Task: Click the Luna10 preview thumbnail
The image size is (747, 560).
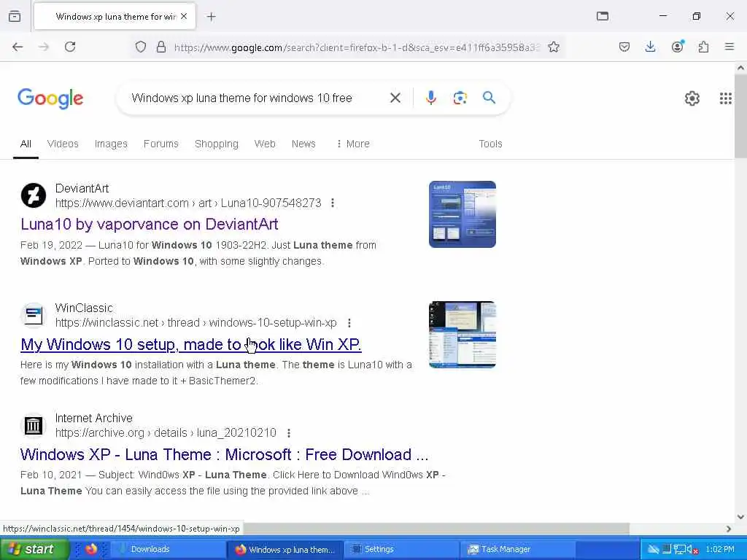Action: [462, 214]
